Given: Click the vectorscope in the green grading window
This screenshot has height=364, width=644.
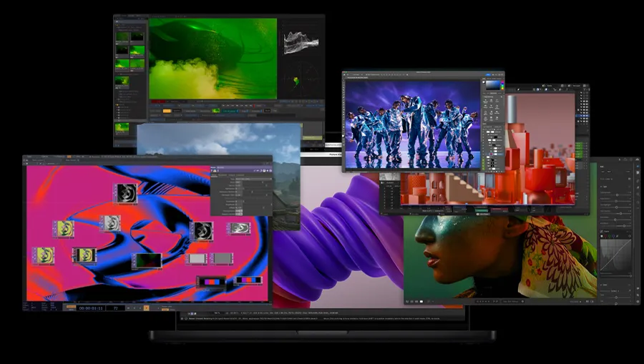Looking at the screenshot, I should pos(301,79).
